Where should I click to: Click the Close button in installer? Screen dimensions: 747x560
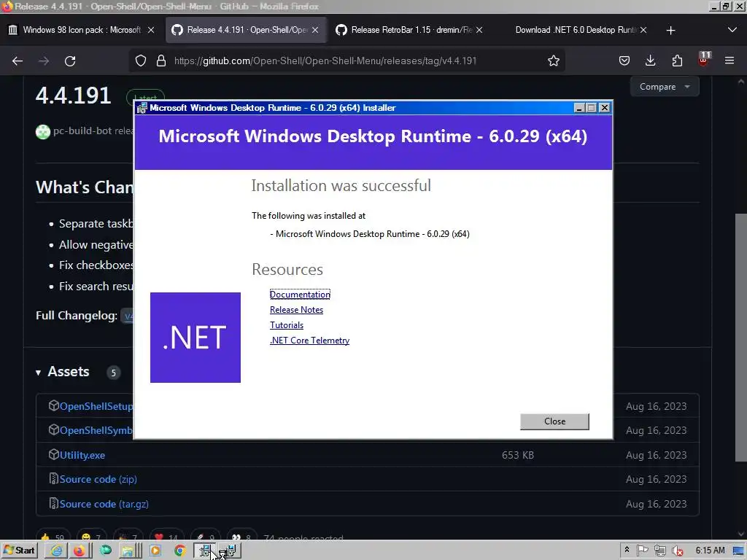[554, 421]
